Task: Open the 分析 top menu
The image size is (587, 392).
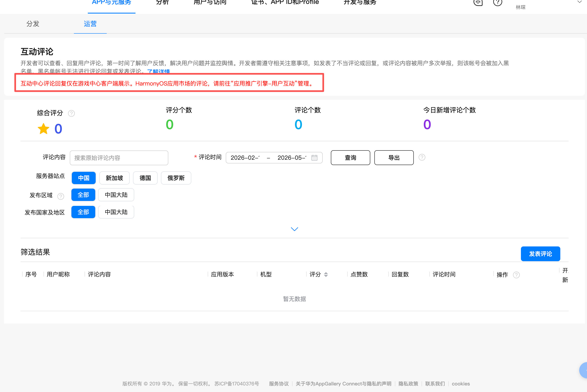Action: click(162, 2)
